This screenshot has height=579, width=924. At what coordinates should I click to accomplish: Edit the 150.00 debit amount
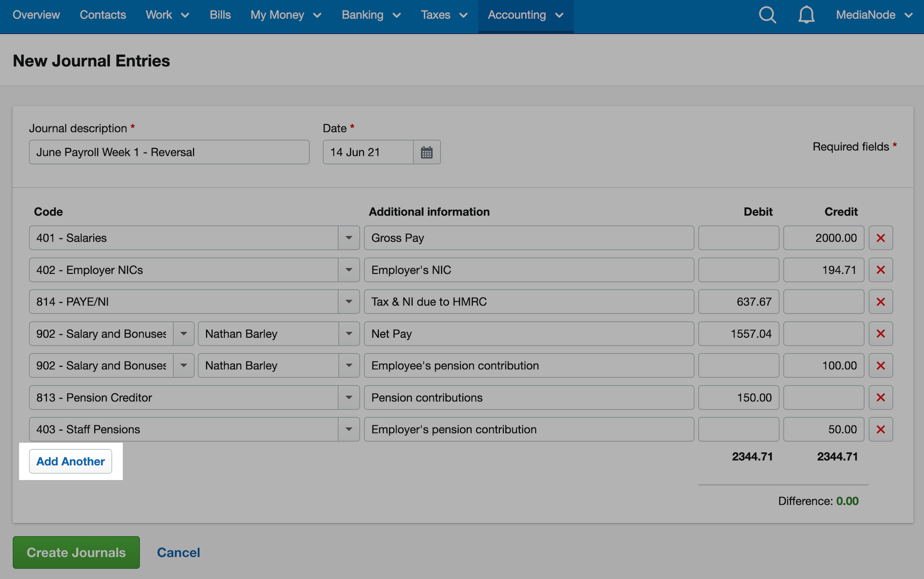coord(739,398)
